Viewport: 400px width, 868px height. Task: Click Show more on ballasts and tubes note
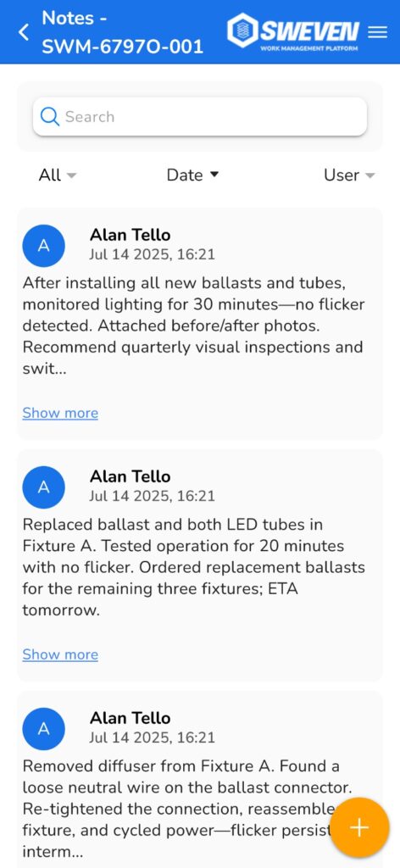pyautogui.click(x=60, y=413)
